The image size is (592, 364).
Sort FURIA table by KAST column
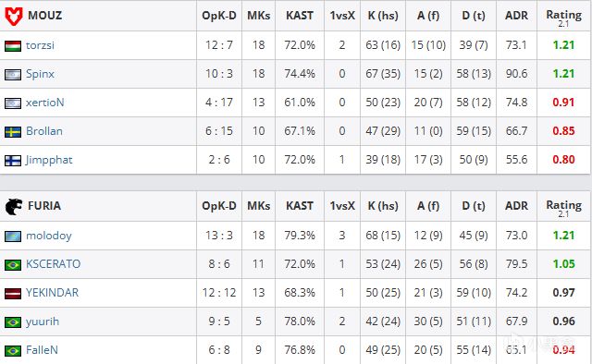(x=300, y=206)
